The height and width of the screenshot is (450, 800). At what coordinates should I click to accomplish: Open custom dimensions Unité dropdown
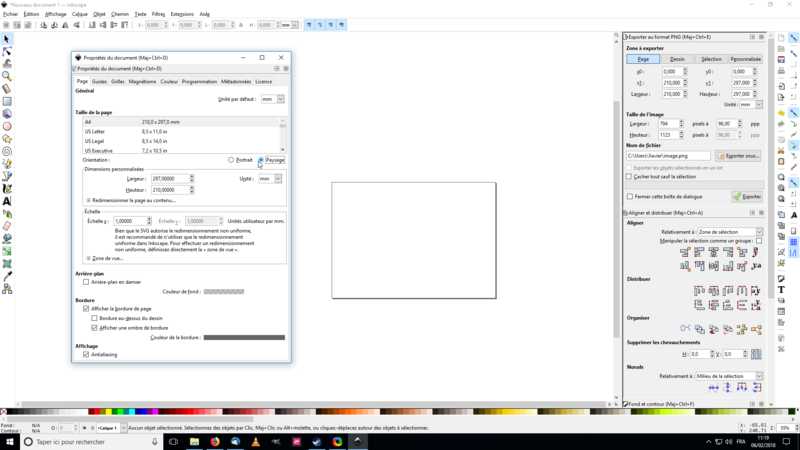point(269,179)
